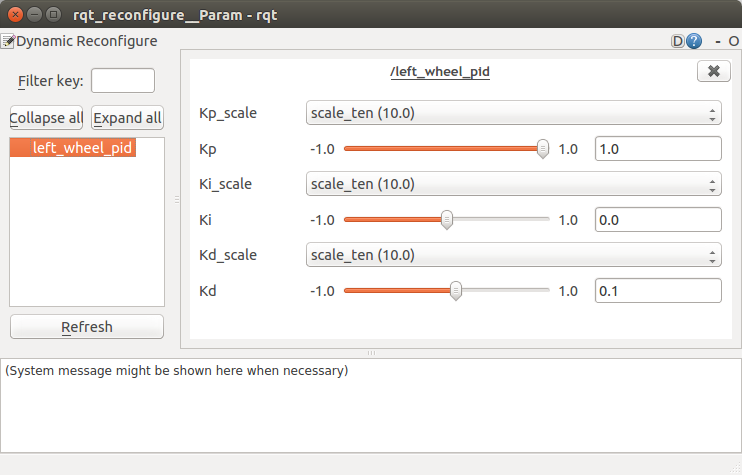Close the /left_wheel_pid panel with the X

[x=712, y=71]
